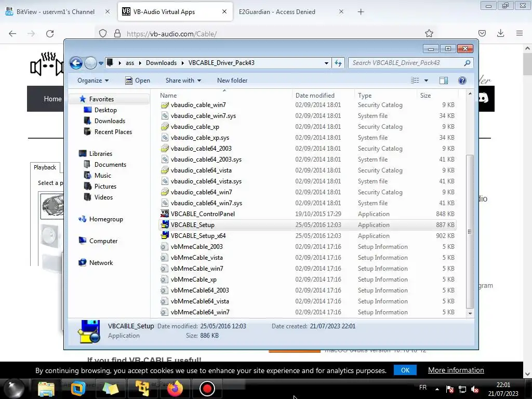Expand the view options dropdown arrow
532x399 pixels.
pos(426,81)
